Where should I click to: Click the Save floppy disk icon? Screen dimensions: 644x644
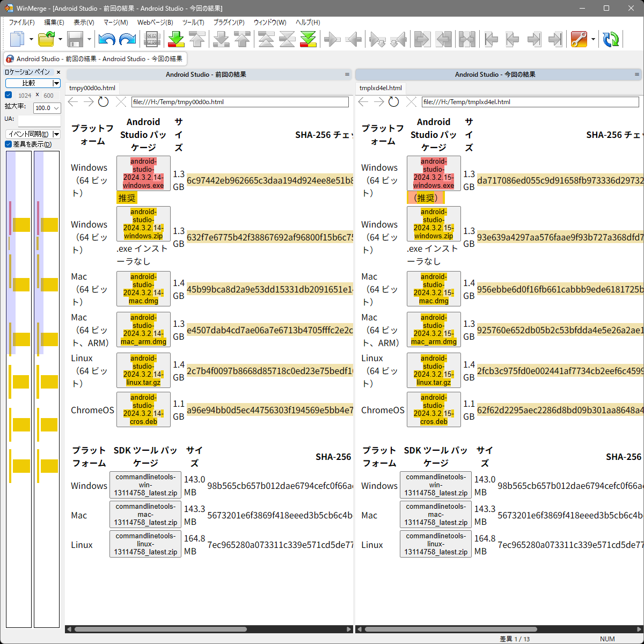click(x=75, y=39)
